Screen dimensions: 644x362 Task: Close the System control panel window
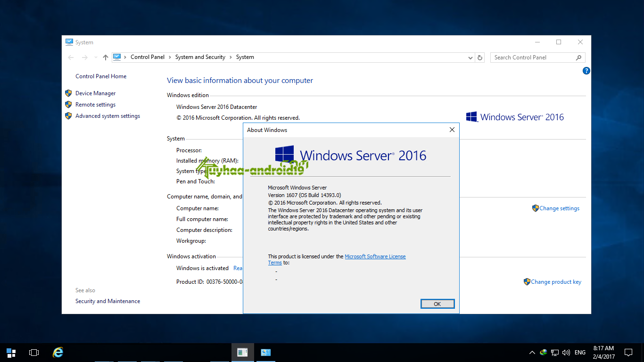pos(580,42)
